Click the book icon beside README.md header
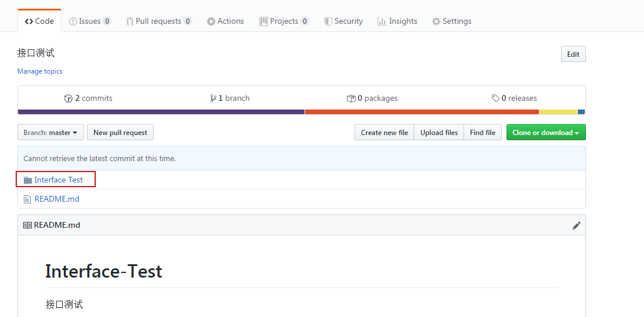 27,225
